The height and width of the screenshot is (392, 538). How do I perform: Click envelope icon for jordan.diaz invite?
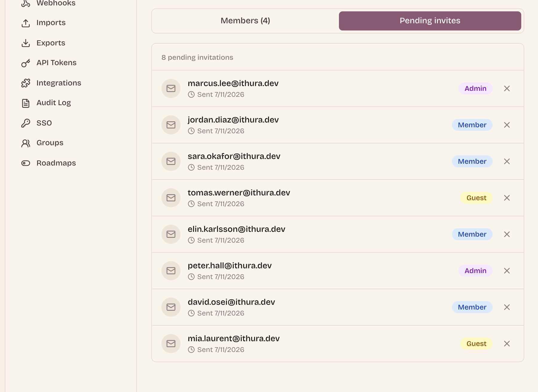pos(171,125)
